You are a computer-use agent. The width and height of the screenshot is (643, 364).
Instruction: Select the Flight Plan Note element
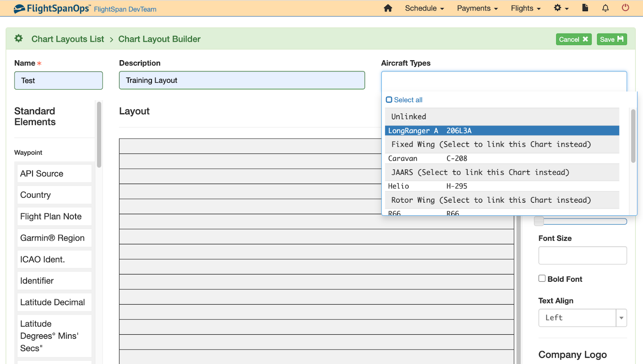(53, 216)
